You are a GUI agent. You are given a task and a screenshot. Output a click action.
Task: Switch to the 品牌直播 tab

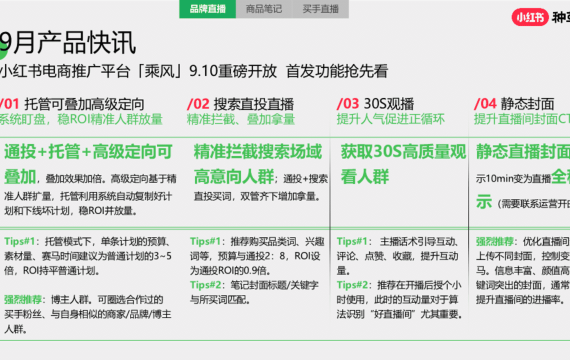(208, 9)
